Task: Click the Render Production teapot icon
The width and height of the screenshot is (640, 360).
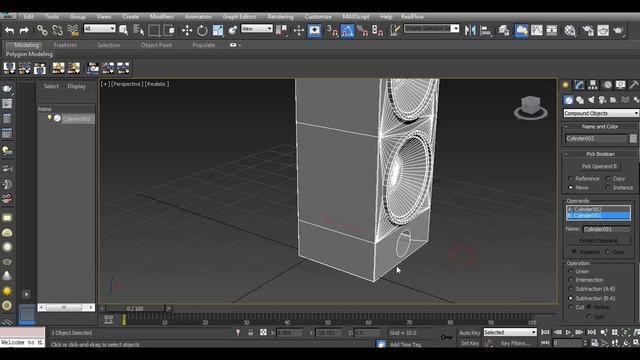Action: (x=618, y=30)
